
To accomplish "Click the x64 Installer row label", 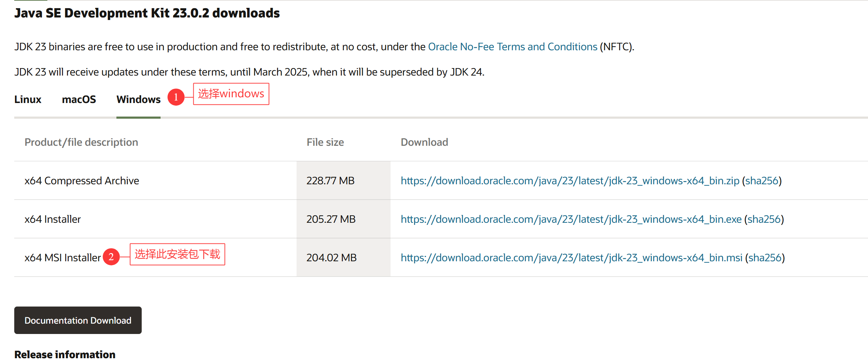I will click(x=53, y=219).
